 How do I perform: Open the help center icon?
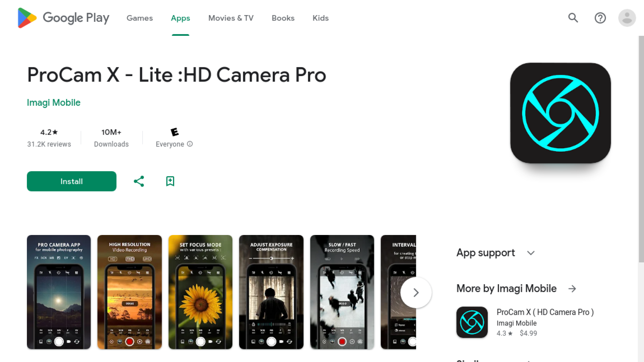(x=600, y=18)
